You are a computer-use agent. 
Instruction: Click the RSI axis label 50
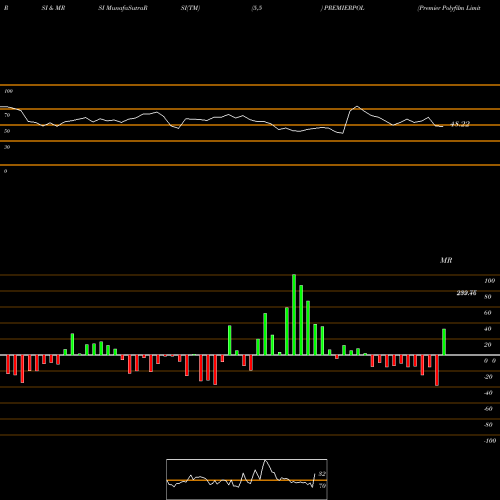coord(7,131)
